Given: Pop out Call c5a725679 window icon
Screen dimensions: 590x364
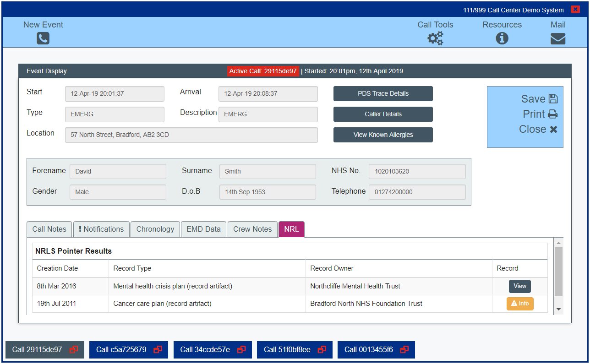Looking at the screenshot, I should pos(158,350).
